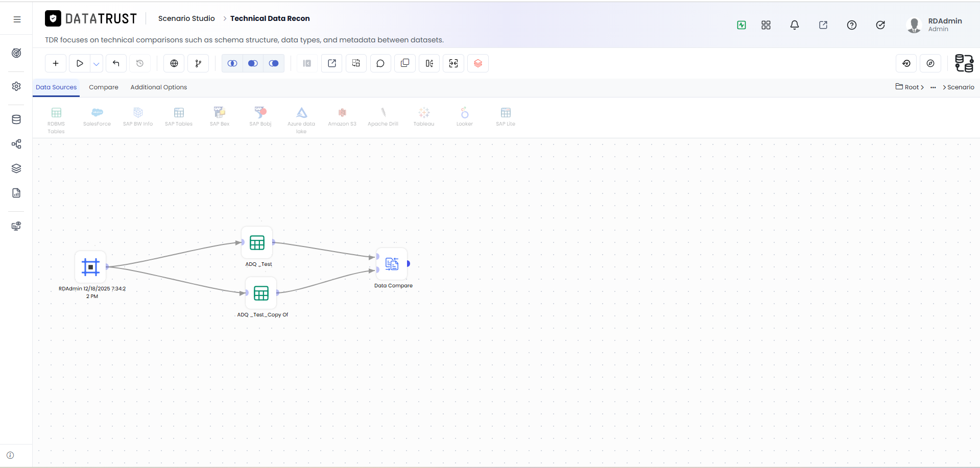Click the database sync icon at right

point(964,63)
